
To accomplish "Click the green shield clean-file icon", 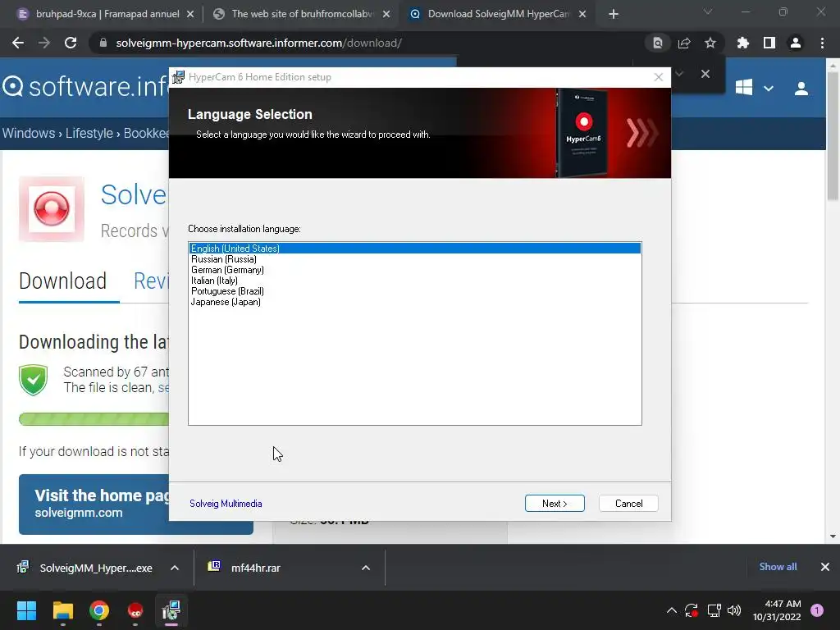I will [33, 380].
